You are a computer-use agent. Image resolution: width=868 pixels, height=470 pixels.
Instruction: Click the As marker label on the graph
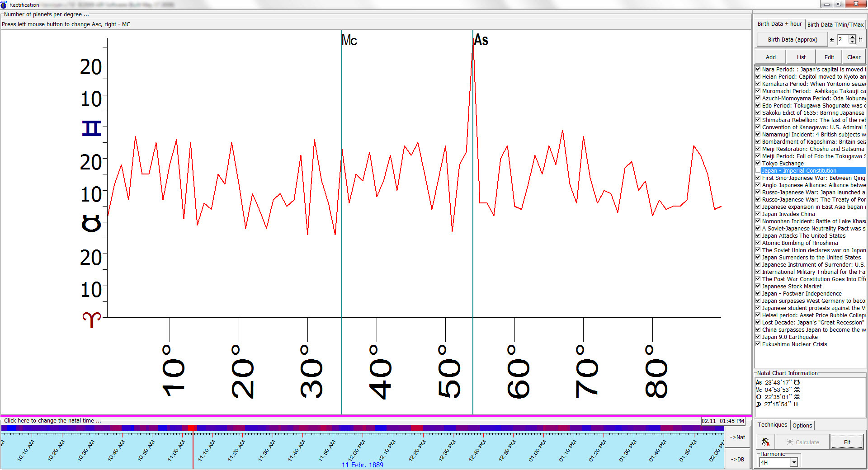481,40
